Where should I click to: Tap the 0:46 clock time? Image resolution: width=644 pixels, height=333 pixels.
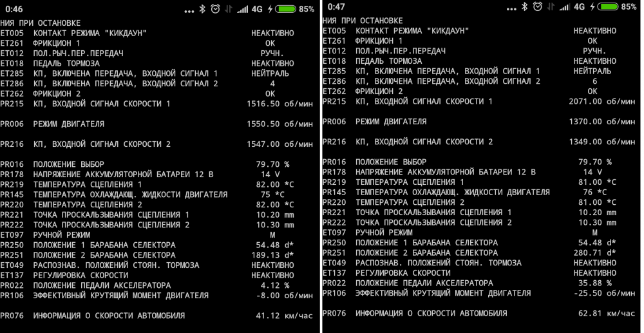click(14, 9)
